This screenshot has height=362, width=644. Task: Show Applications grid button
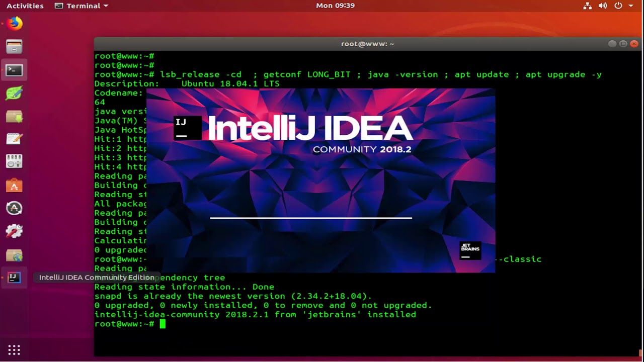14,350
